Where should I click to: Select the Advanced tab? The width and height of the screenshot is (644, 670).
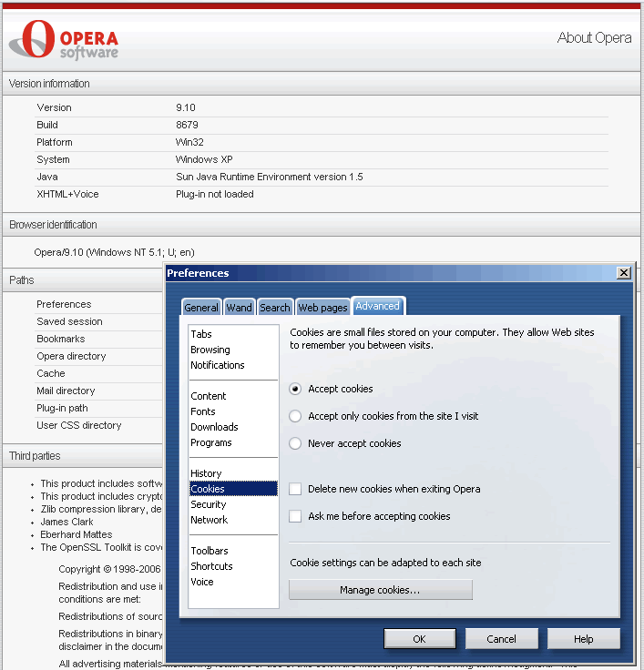tap(378, 306)
